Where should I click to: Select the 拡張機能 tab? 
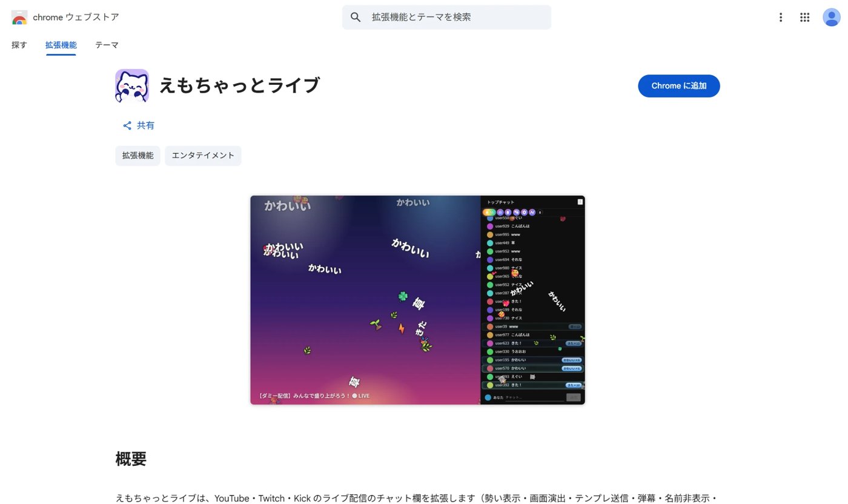61,45
